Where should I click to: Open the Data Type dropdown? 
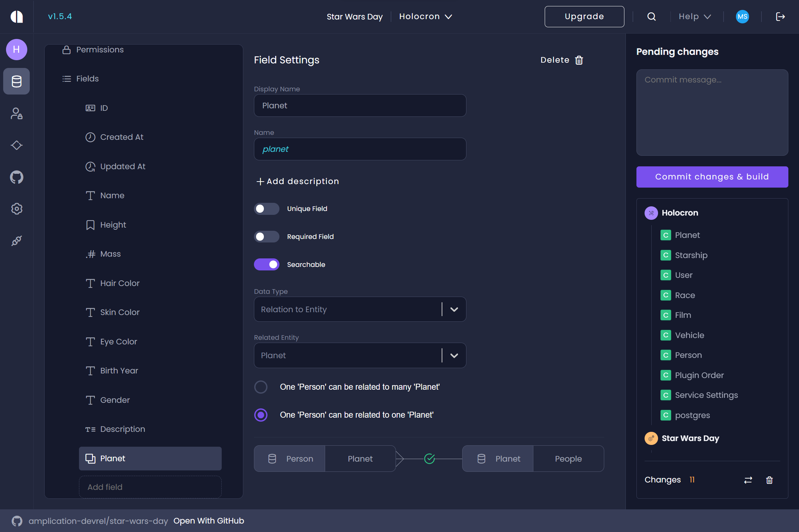coord(360,309)
